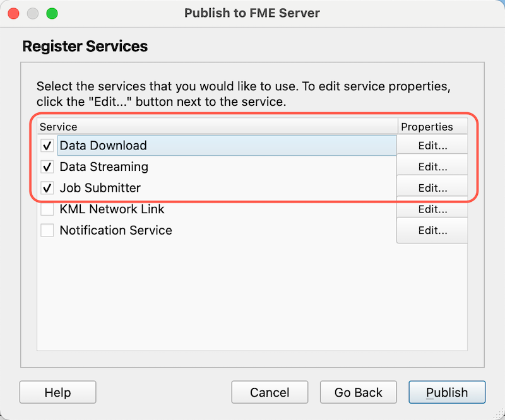Screen dimensions: 505x420
Task: Uncheck the Job Submitter checkbox
Action: pyautogui.click(x=47, y=188)
